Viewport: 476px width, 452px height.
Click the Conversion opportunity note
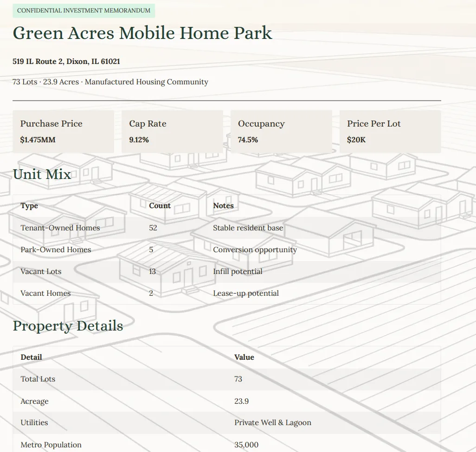(x=255, y=250)
